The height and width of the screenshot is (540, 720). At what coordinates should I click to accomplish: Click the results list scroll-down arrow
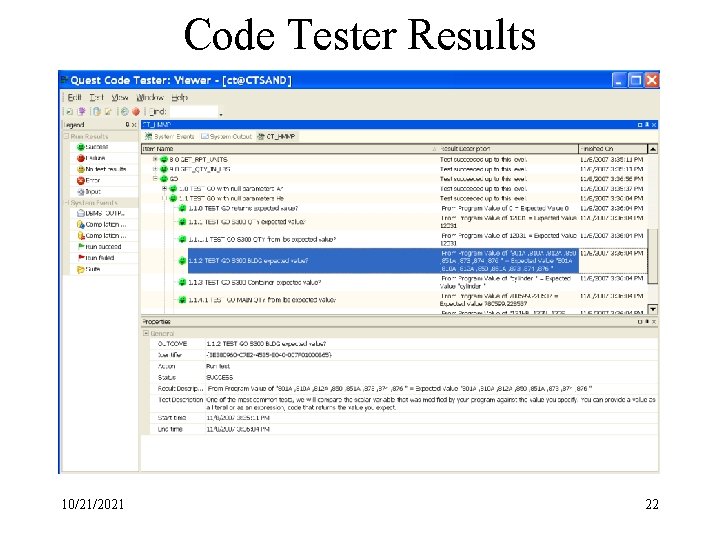(652, 309)
